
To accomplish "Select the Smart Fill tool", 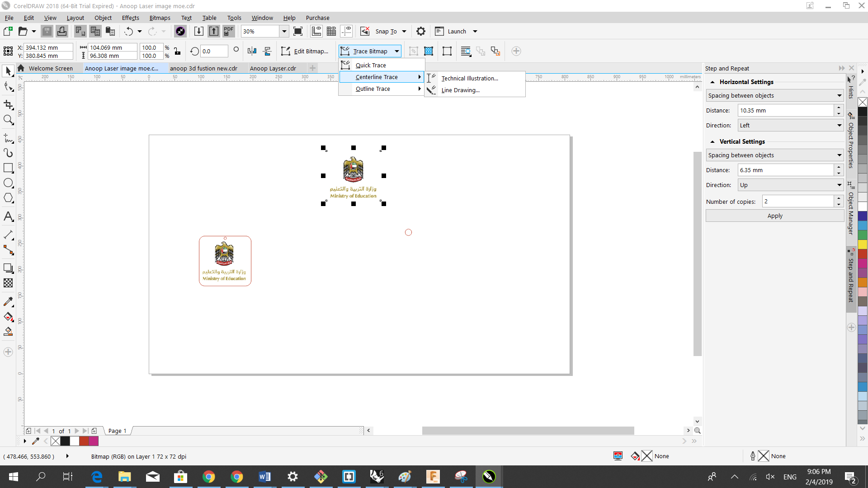I will (x=8, y=331).
